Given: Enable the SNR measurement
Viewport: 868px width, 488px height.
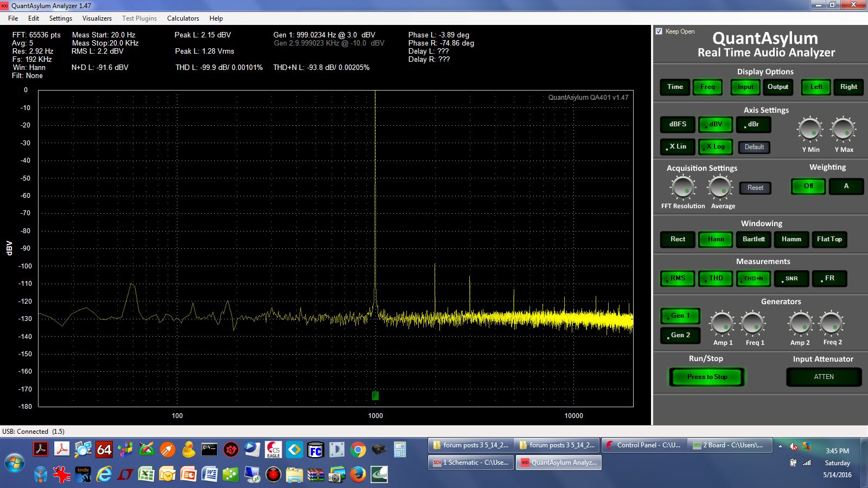Looking at the screenshot, I should point(792,278).
